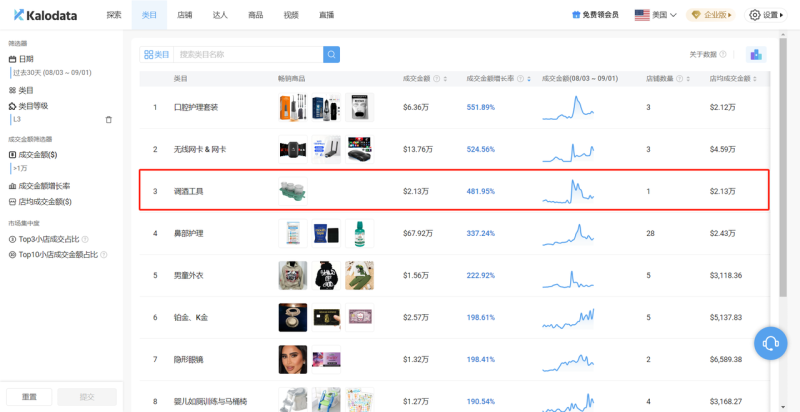The height and width of the screenshot is (412, 800).
Task: Switch to the 类目 tab
Action: click(x=149, y=15)
